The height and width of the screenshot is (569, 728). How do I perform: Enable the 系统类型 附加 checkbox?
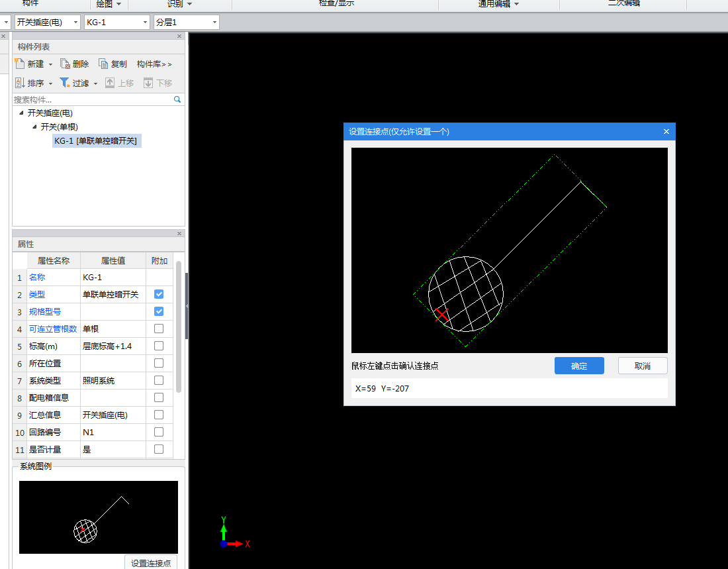pos(159,380)
